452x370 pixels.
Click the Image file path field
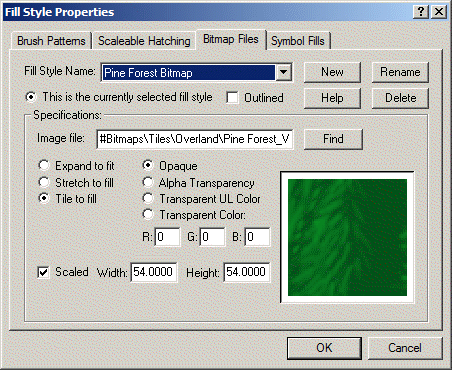195,139
